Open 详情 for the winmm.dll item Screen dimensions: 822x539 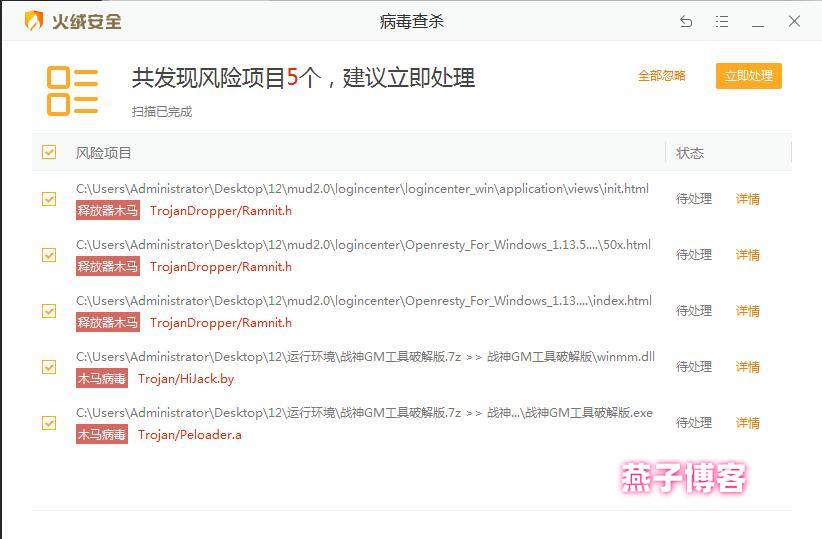[748, 367]
